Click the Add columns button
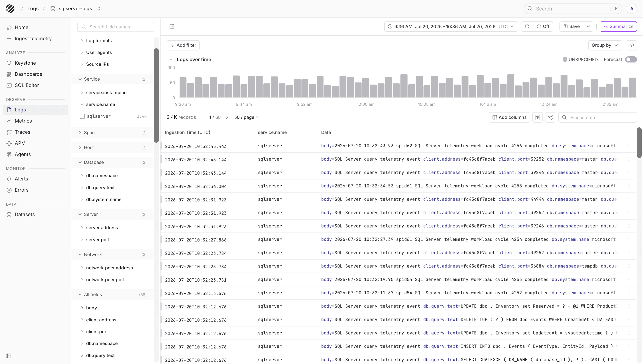Viewport: 643px width, 364px height. (509, 117)
